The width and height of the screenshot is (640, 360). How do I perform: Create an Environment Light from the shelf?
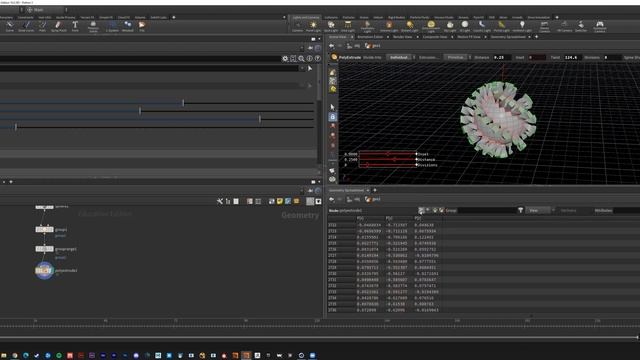(431, 27)
